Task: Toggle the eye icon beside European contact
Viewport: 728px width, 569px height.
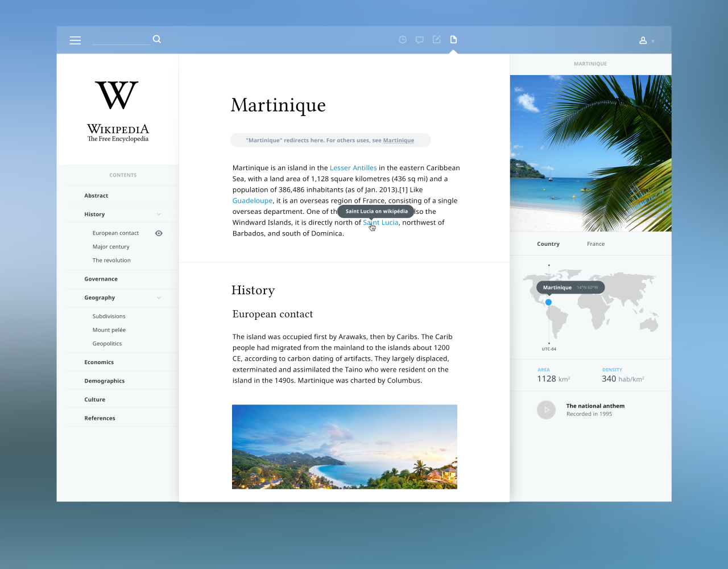Action: 159,233
